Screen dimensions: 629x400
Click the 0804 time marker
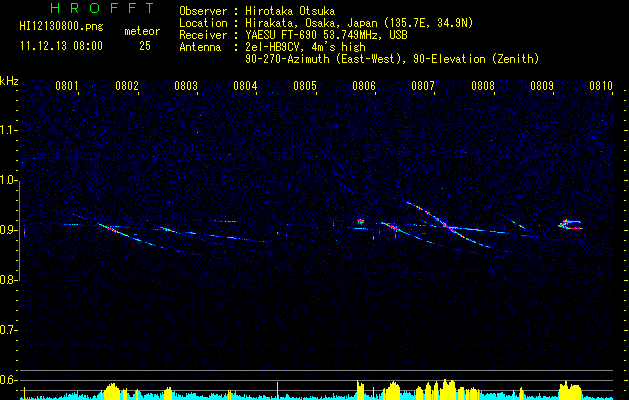pyautogui.click(x=245, y=86)
